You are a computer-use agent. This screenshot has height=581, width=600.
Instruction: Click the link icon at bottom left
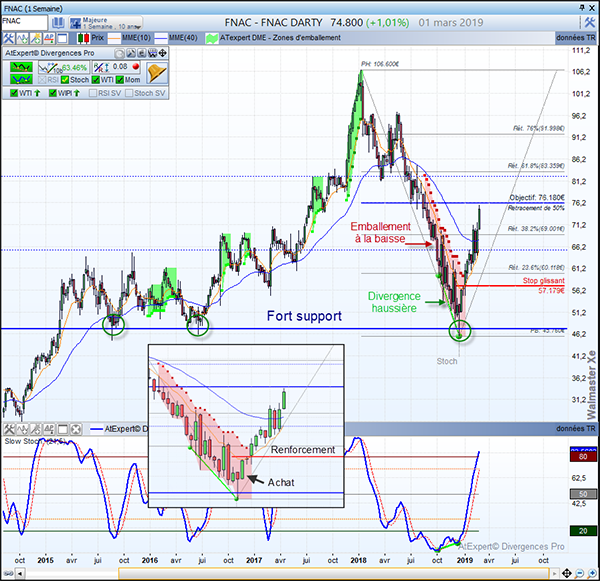pyautogui.click(x=8, y=573)
